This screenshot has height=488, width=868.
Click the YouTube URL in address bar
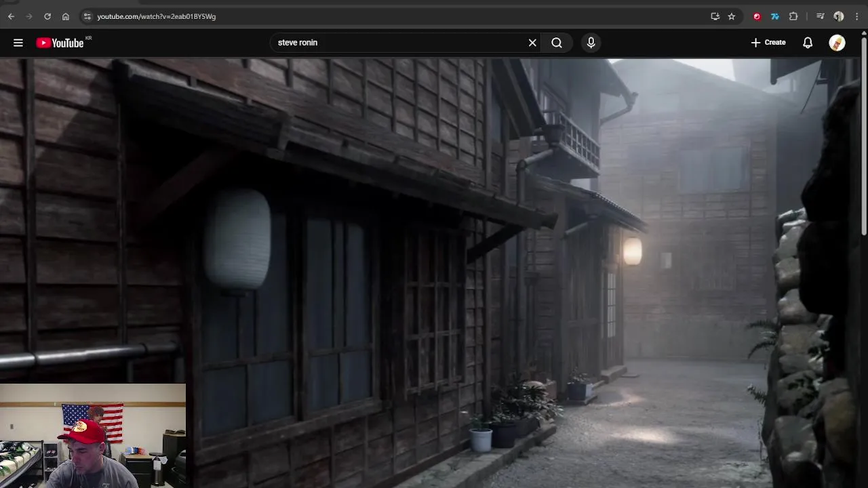[x=156, y=16]
